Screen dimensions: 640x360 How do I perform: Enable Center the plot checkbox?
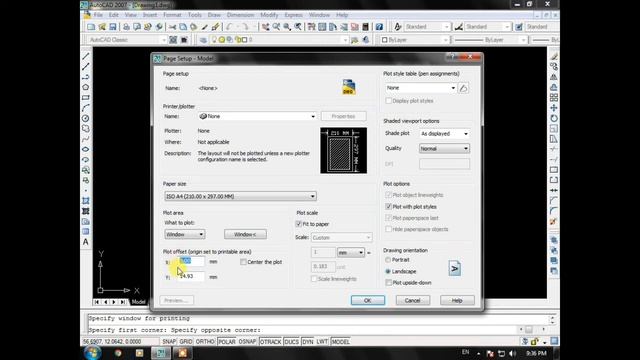pos(243,262)
